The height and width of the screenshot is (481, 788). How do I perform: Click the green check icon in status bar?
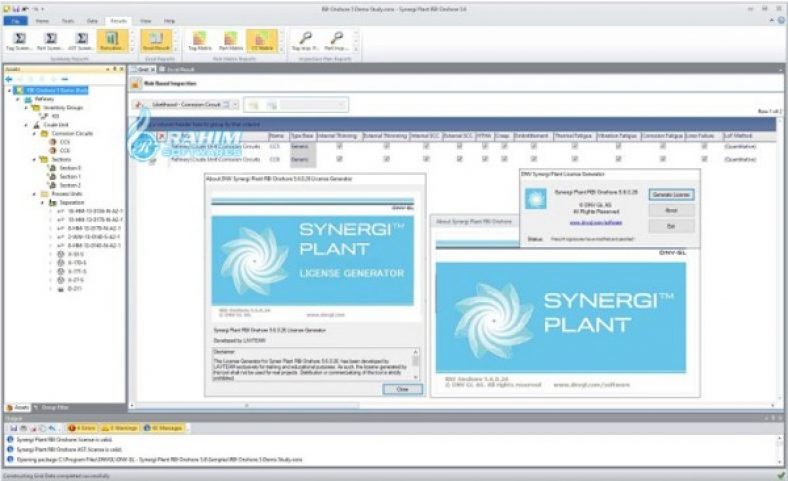(x=780, y=475)
